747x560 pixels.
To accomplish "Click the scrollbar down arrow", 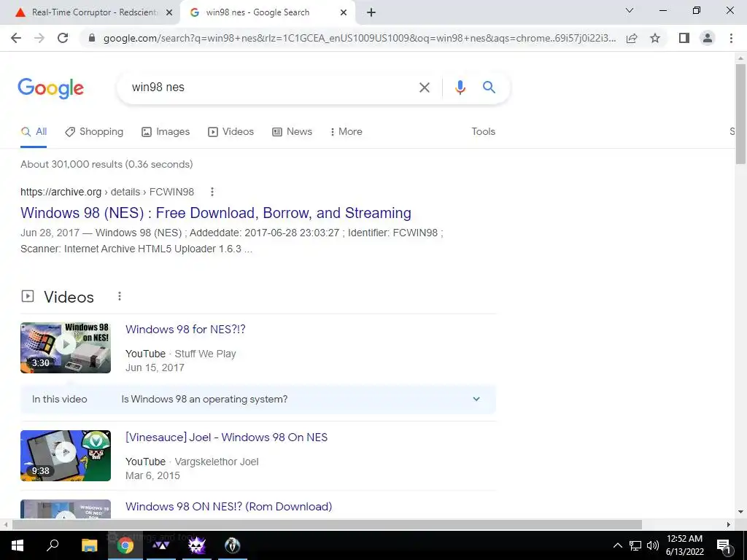I will coord(740,512).
